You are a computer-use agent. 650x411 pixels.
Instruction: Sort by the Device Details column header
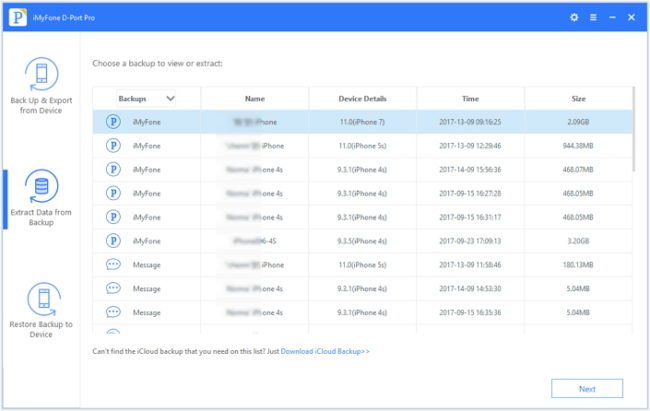(362, 99)
